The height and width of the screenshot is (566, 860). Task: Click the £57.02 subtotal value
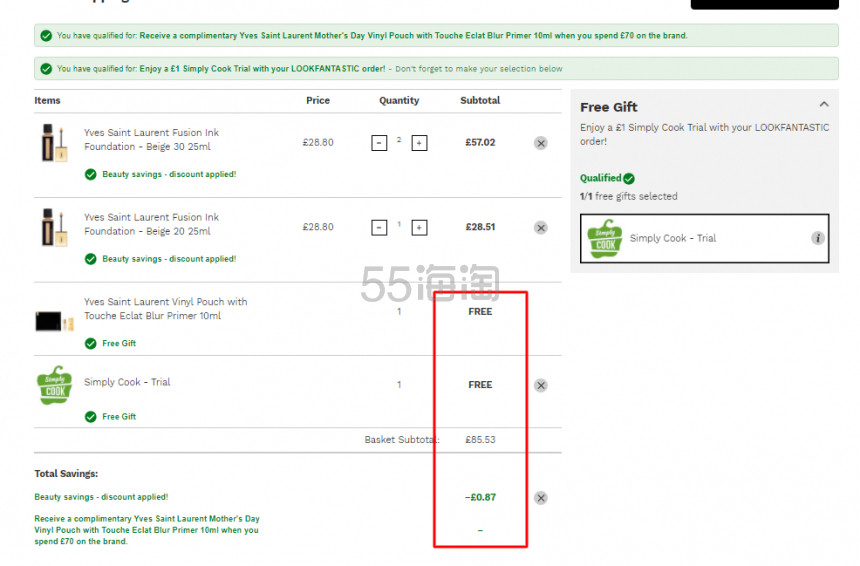point(480,143)
